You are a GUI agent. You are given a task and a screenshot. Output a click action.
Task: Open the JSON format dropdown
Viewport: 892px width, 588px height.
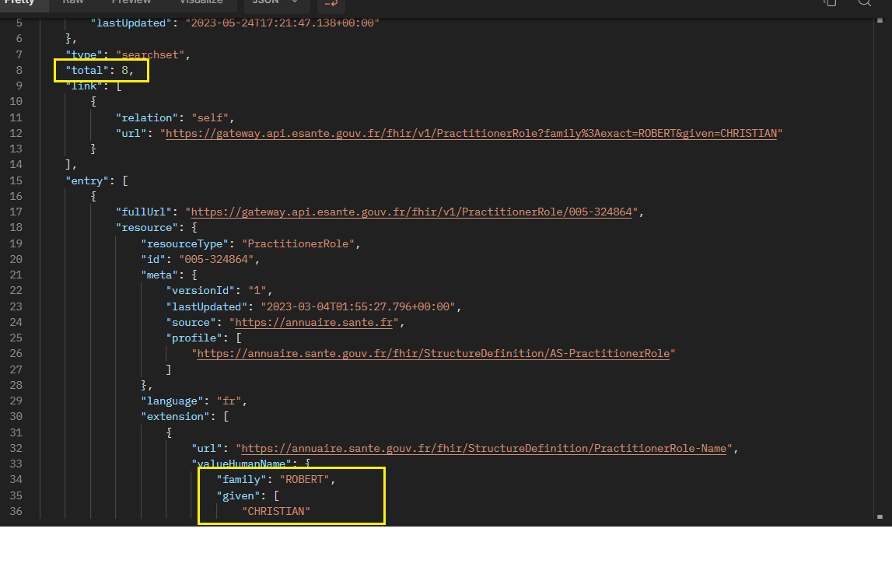[276, 2]
